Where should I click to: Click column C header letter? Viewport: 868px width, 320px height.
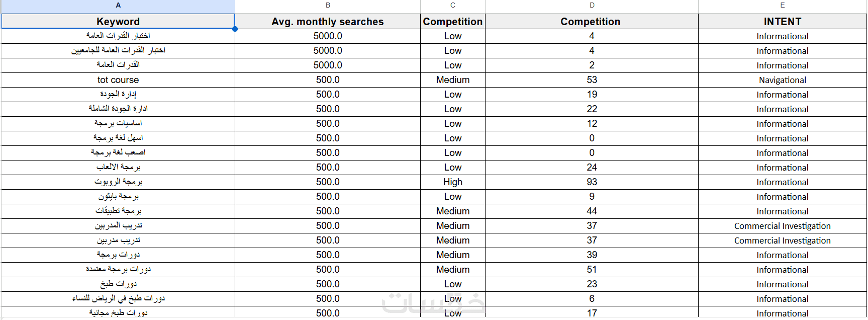(452, 5)
